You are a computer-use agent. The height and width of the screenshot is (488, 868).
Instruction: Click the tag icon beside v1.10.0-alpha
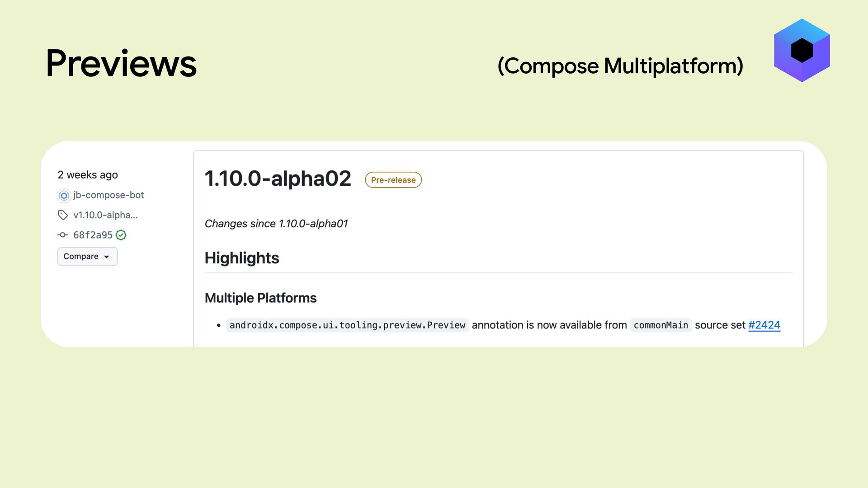point(63,215)
